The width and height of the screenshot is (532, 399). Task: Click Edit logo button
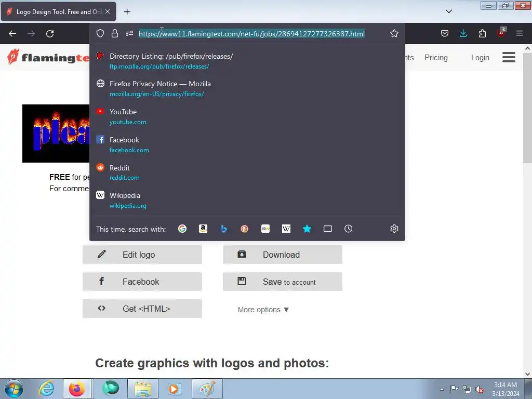142,255
